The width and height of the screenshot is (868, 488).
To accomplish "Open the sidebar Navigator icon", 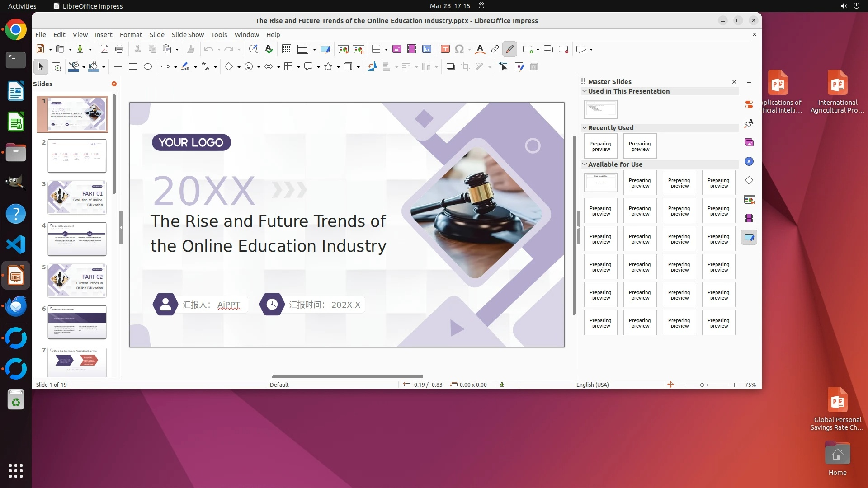I will coord(749,162).
